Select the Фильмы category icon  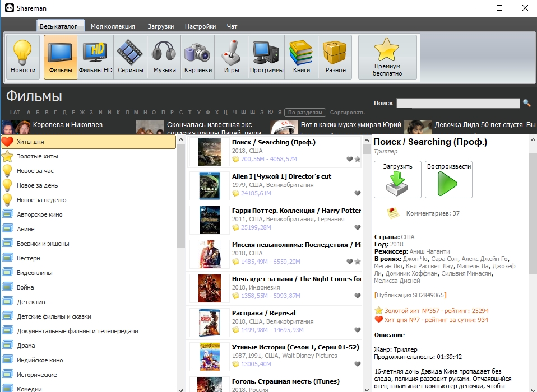click(61, 57)
